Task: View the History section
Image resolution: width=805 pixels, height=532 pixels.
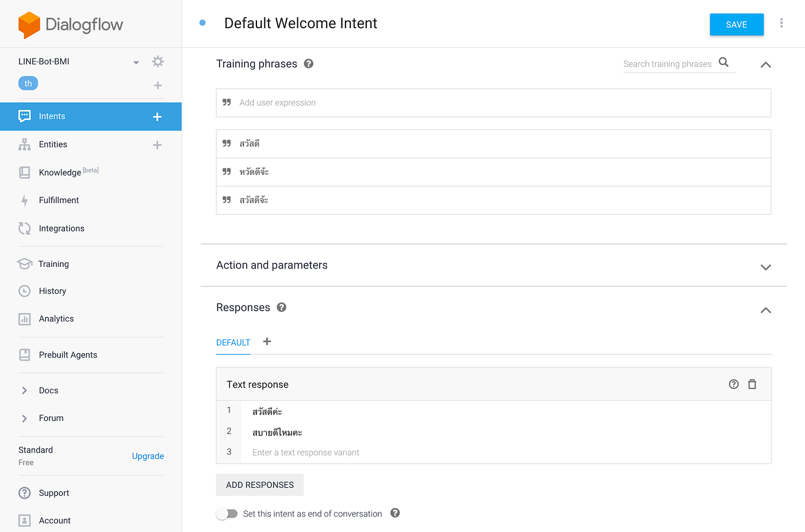Action: click(52, 291)
